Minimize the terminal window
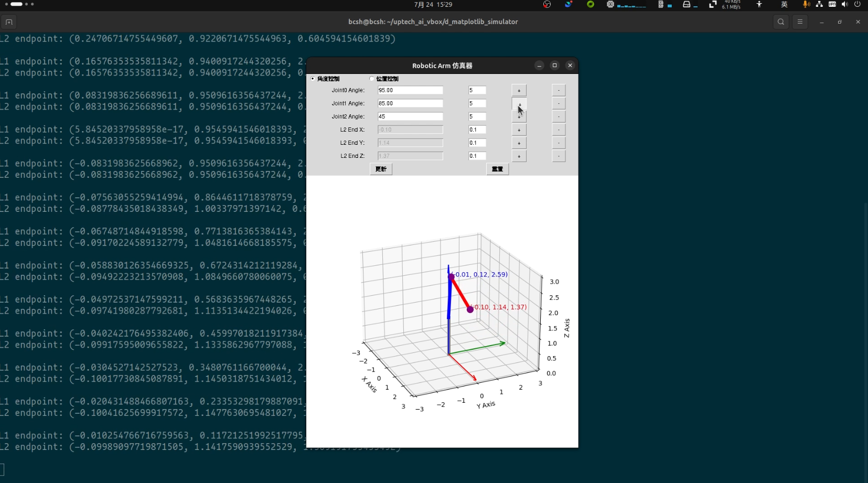 (822, 22)
